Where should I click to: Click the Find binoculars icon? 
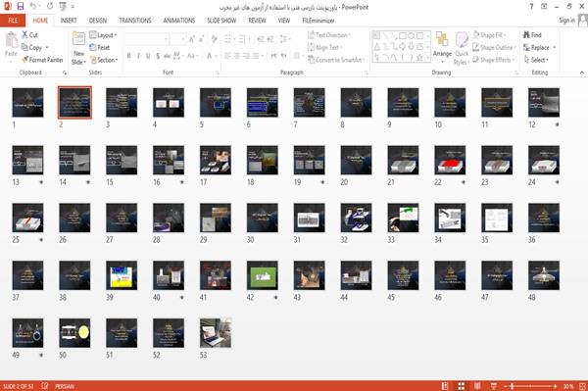pos(526,35)
